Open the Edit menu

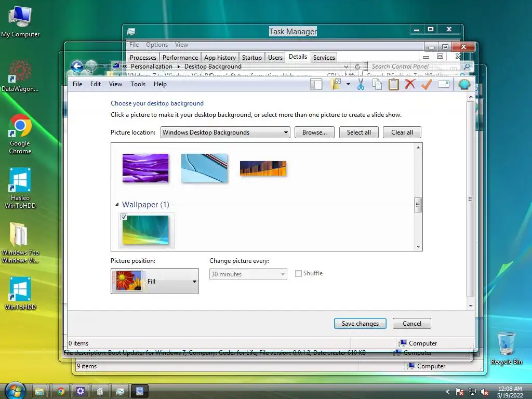(x=96, y=84)
